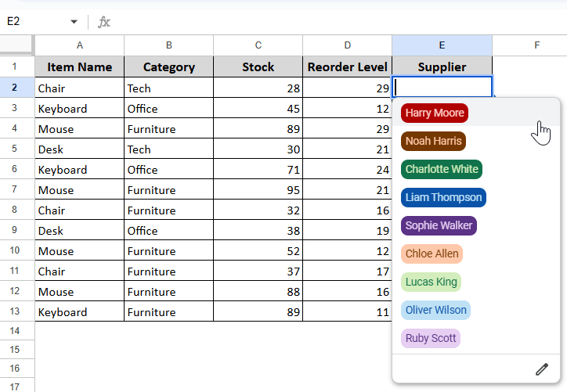567x392 pixels.
Task: Select Ruby Scott supplier option
Action: 431,338
